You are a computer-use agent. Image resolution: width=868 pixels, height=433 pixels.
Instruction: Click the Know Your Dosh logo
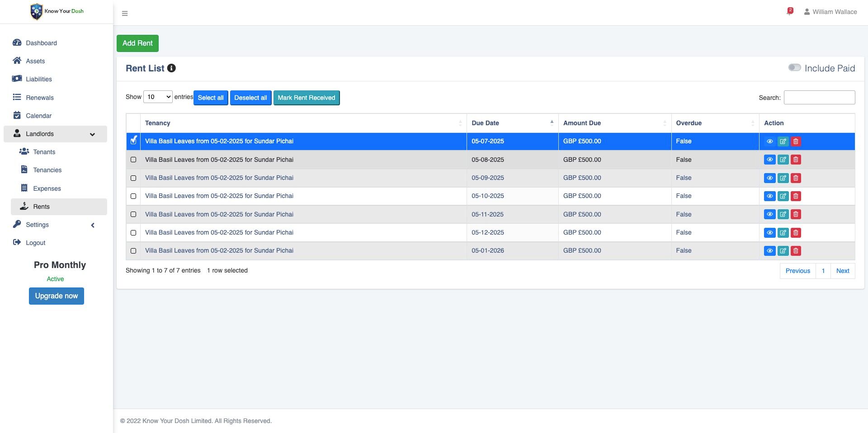[57, 11]
